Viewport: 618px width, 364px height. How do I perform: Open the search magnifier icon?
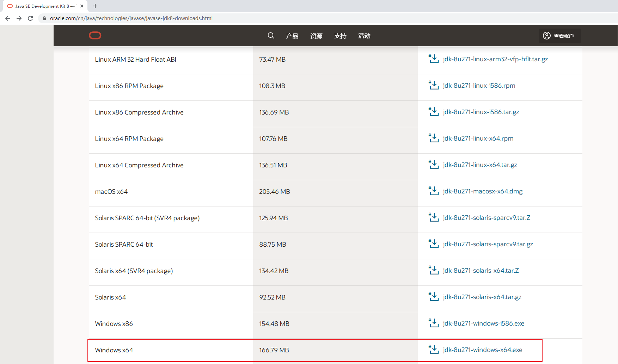tap(271, 36)
